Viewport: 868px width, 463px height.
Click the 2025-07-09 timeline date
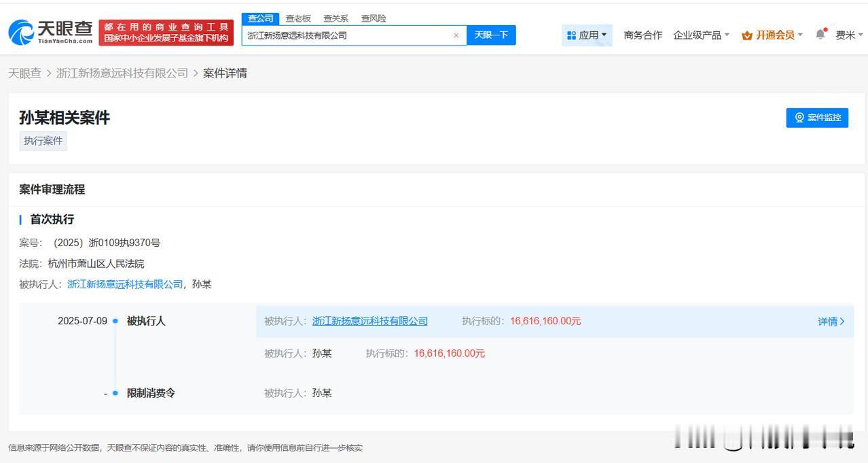click(82, 321)
